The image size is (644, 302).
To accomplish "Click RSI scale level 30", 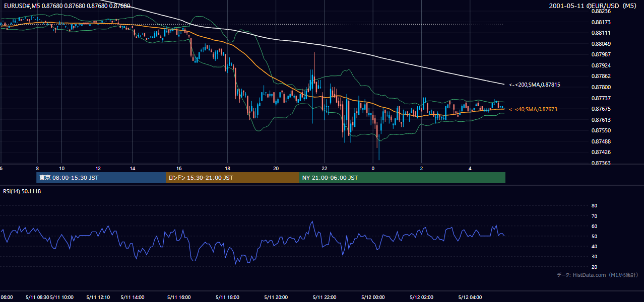I will point(594,257).
